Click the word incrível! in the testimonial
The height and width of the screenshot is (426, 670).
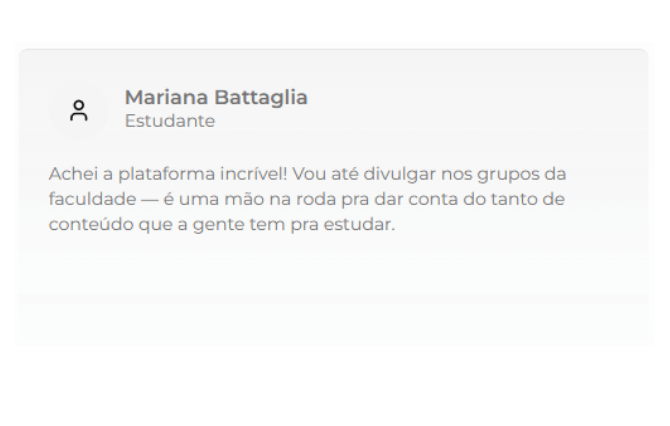(x=254, y=174)
